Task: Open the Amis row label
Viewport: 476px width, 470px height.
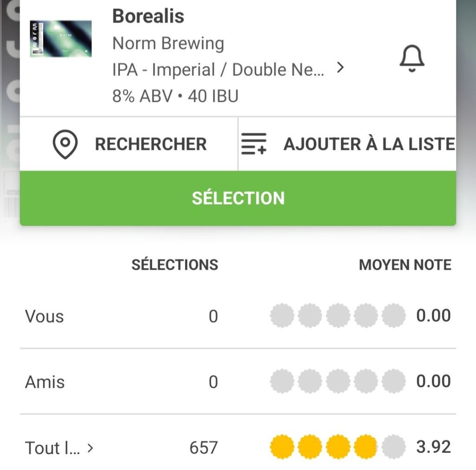Action: point(45,382)
